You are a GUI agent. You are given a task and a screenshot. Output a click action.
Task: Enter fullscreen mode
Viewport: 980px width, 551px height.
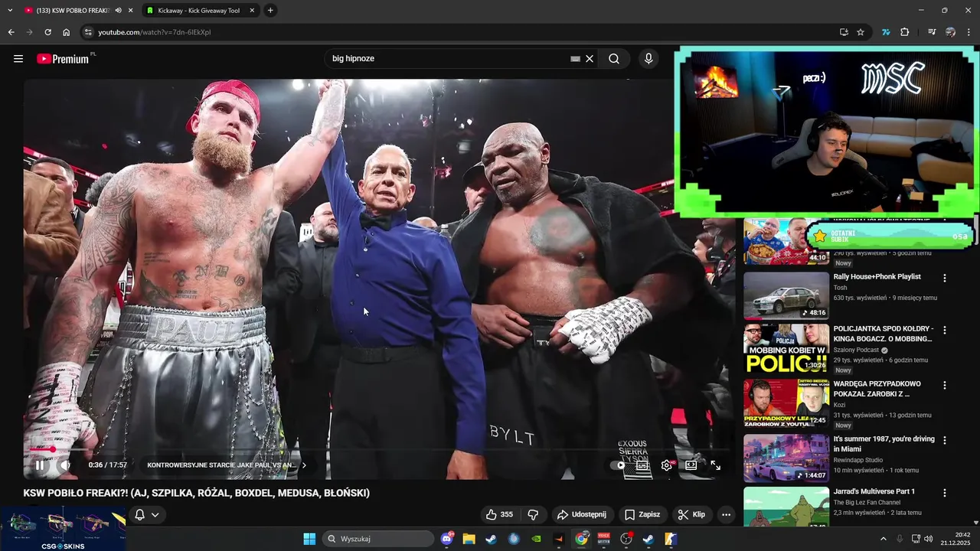(x=715, y=465)
